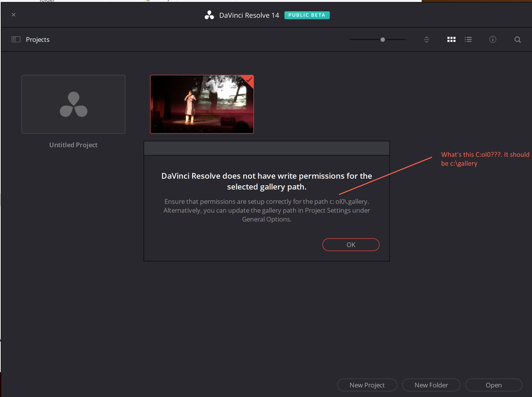Switch to thumbnail grid view
The image size is (532, 397).
[x=451, y=40]
